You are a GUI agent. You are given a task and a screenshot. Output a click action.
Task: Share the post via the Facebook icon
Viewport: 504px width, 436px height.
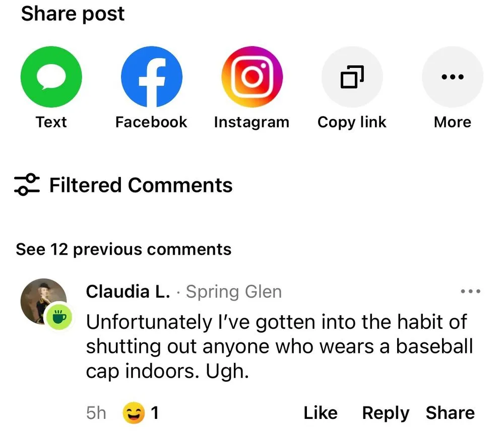(151, 77)
